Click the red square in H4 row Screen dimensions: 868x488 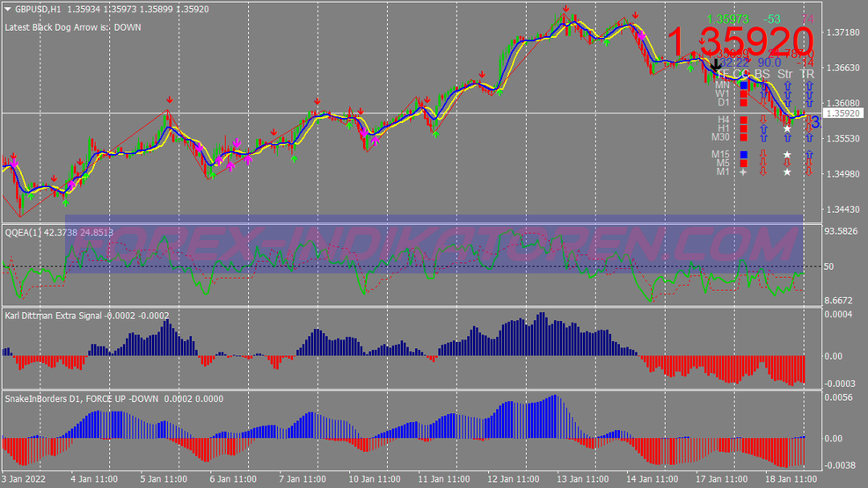[x=744, y=120]
